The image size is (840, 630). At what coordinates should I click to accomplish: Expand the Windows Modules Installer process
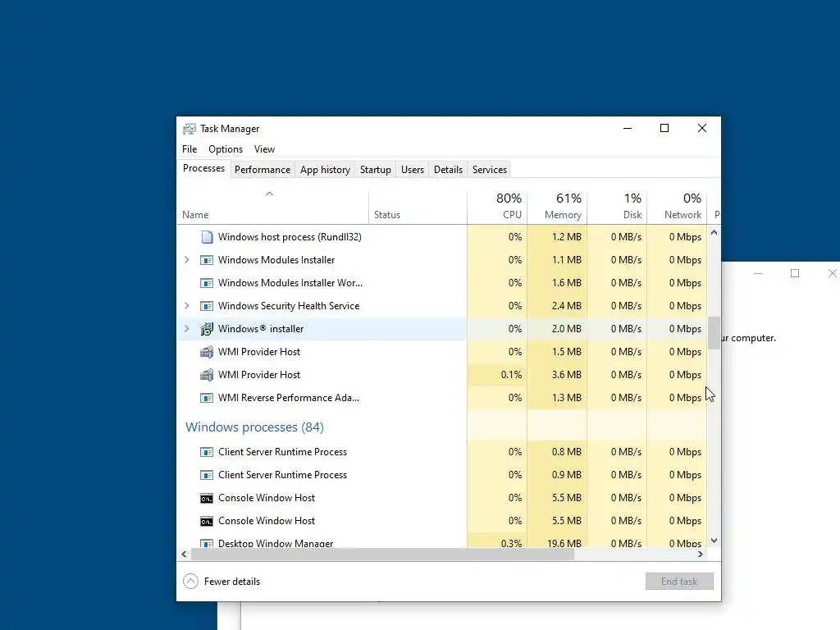[186, 260]
